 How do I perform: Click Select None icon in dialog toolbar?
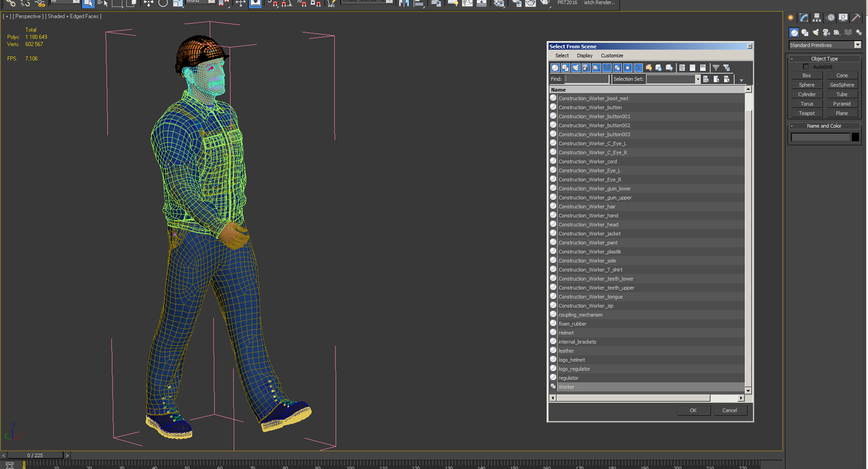pyautogui.click(x=693, y=68)
